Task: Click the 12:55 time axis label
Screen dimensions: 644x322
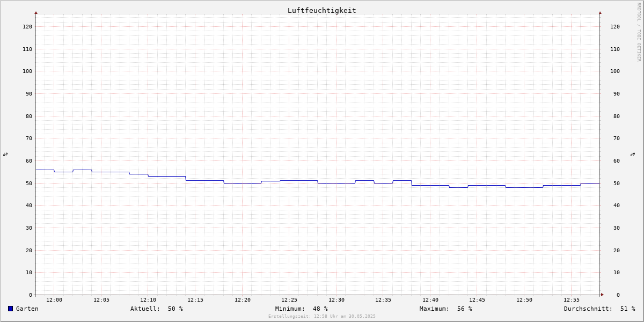Action: pos(572,299)
